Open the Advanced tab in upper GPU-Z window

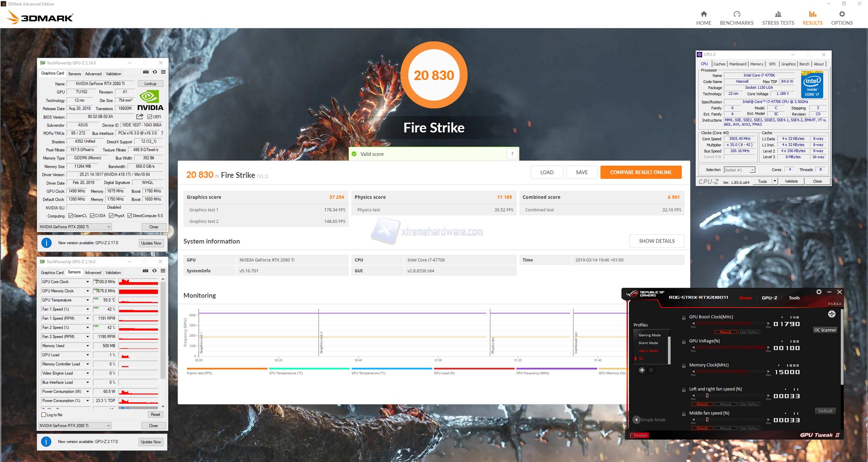click(93, 74)
